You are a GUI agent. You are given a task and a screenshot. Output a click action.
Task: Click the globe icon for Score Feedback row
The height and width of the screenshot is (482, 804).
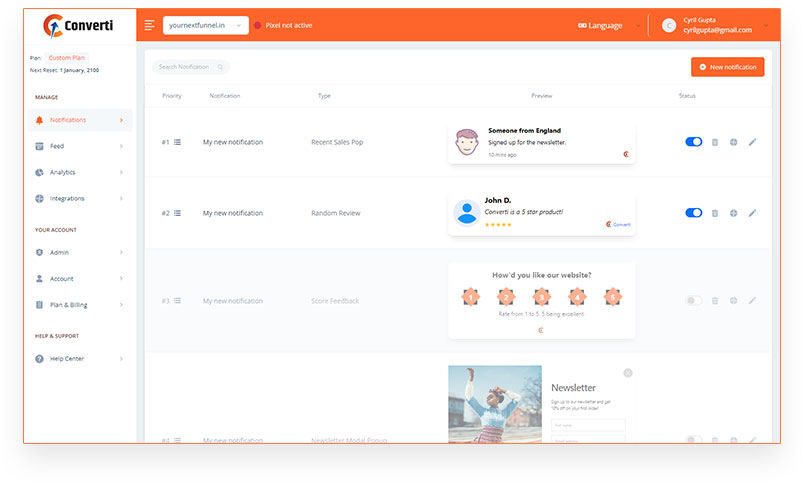tap(734, 300)
